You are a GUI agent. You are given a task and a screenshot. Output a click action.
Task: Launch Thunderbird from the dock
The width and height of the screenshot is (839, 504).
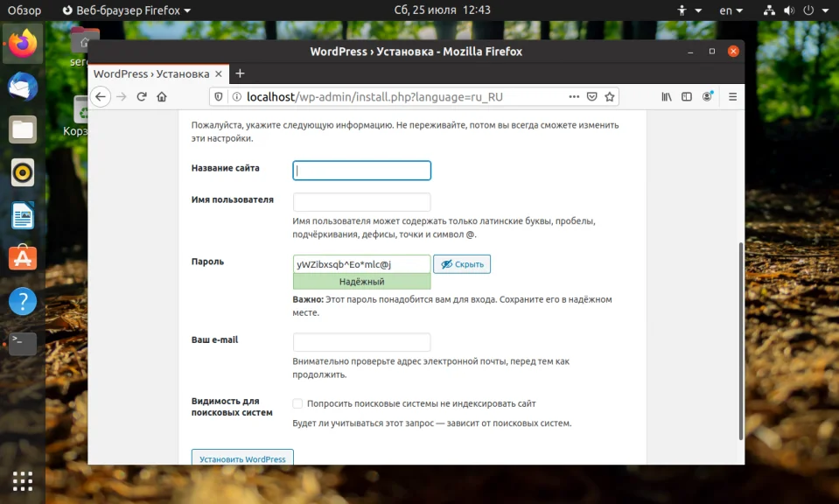point(23,87)
